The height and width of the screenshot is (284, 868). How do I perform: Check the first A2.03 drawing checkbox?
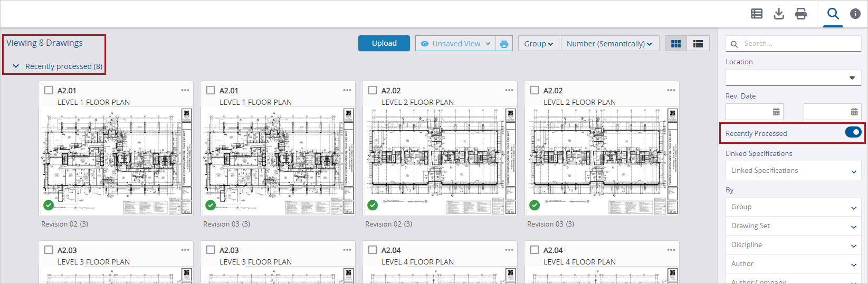pyautogui.click(x=49, y=250)
